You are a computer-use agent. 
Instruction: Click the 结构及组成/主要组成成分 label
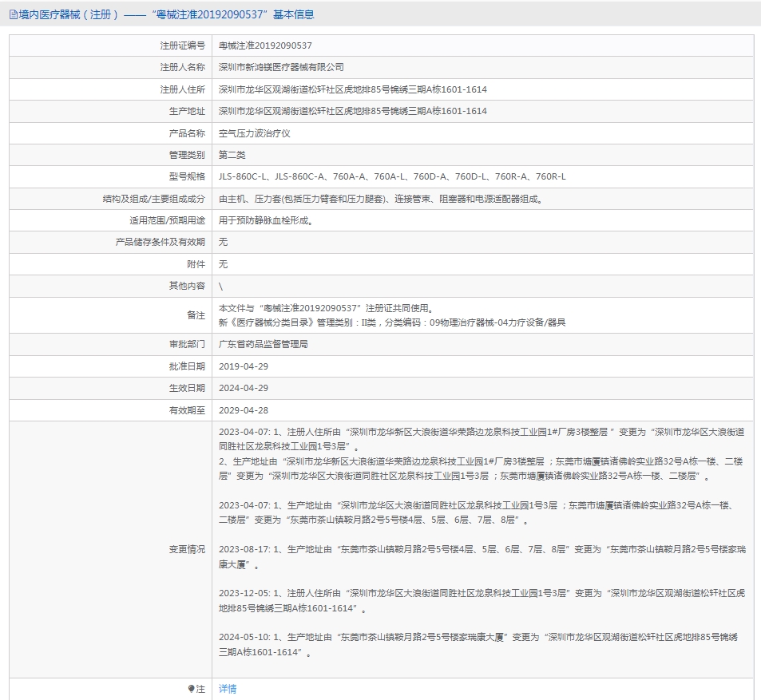154,199
